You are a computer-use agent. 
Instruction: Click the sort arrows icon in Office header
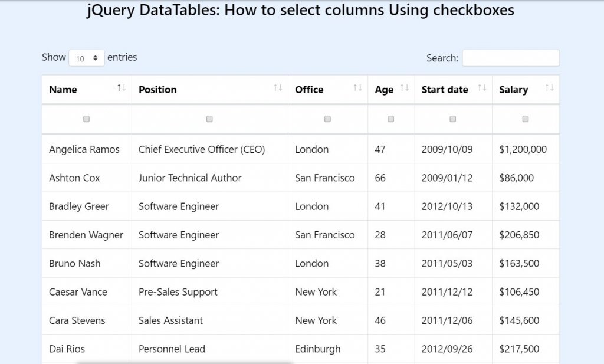point(357,88)
